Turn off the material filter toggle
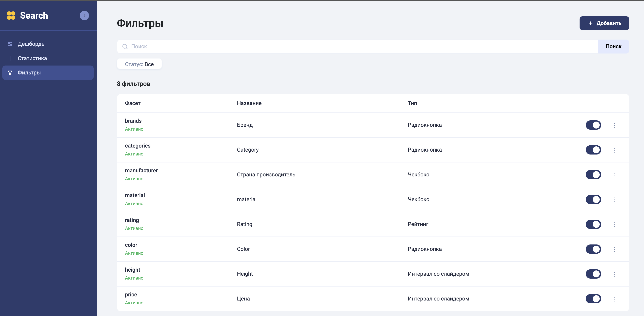644x316 pixels. tap(593, 199)
